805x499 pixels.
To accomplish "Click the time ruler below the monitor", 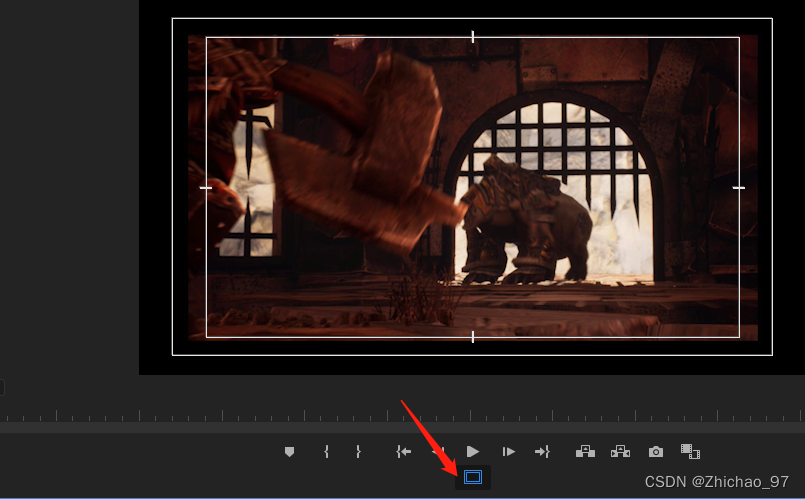I will (x=402, y=416).
